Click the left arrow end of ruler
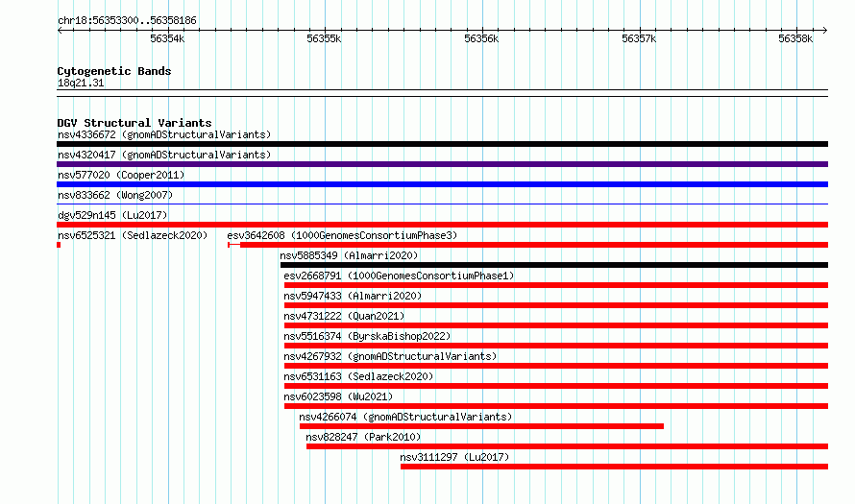The width and height of the screenshot is (855, 504). click(x=60, y=30)
